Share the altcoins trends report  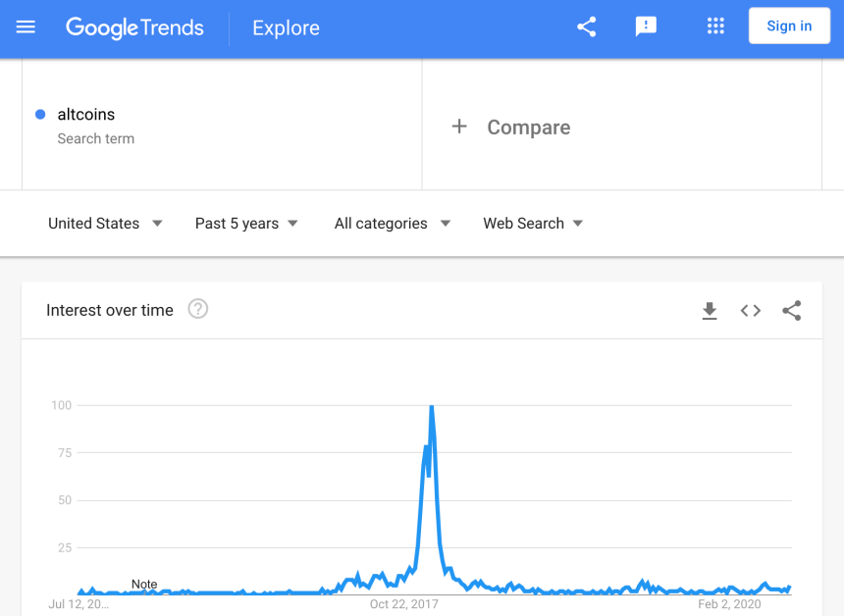586,26
